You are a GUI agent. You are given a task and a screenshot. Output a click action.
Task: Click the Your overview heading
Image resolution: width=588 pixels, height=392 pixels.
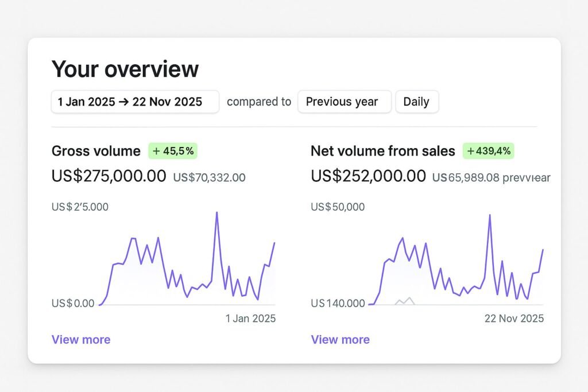coord(125,69)
